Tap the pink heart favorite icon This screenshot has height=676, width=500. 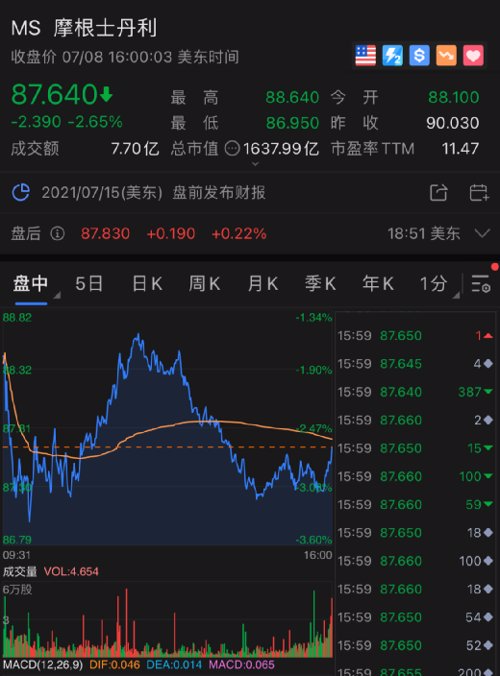pyautogui.click(x=473, y=55)
